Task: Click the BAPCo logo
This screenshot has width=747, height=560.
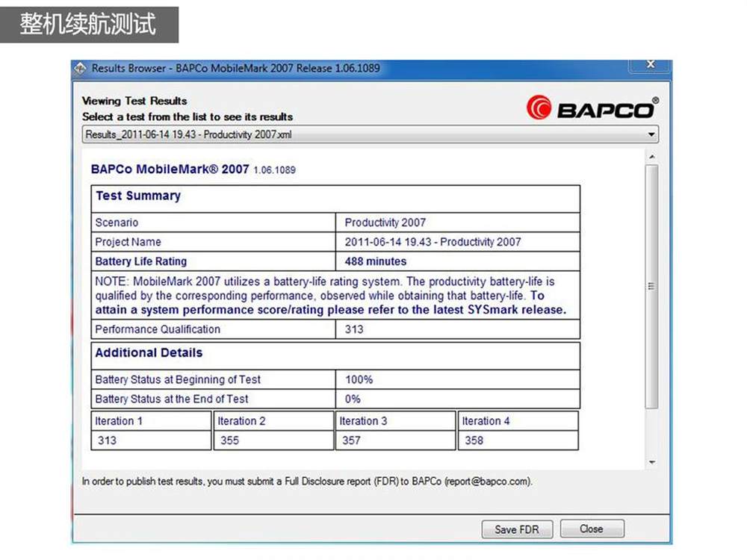Action: coord(592,108)
